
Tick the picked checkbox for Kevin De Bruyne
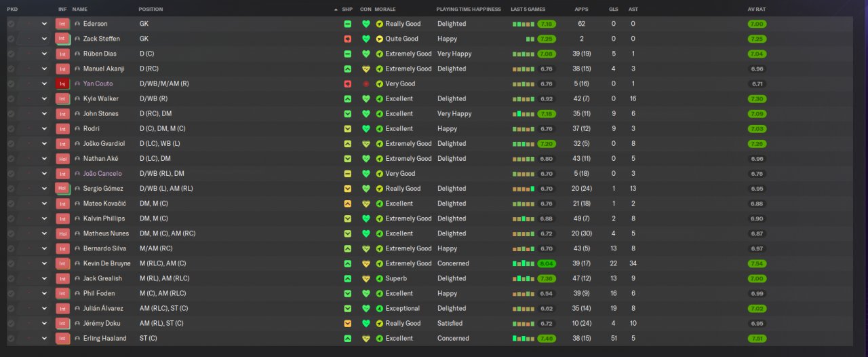(11, 264)
